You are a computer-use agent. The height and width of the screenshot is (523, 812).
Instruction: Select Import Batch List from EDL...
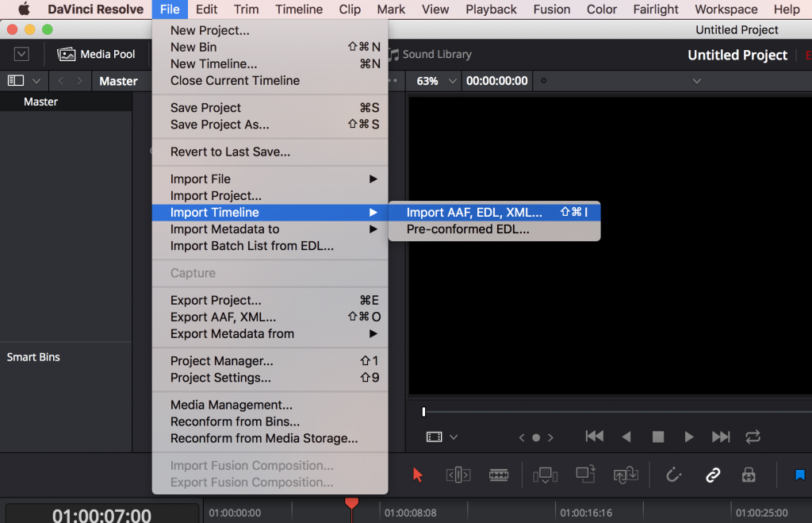pyautogui.click(x=270, y=246)
